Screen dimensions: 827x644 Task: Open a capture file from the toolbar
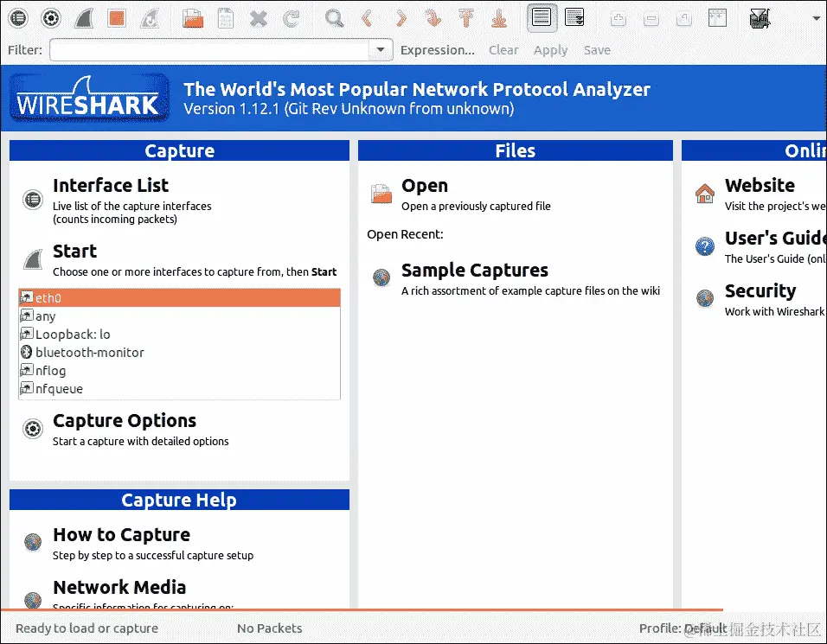pyautogui.click(x=193, y=18)
